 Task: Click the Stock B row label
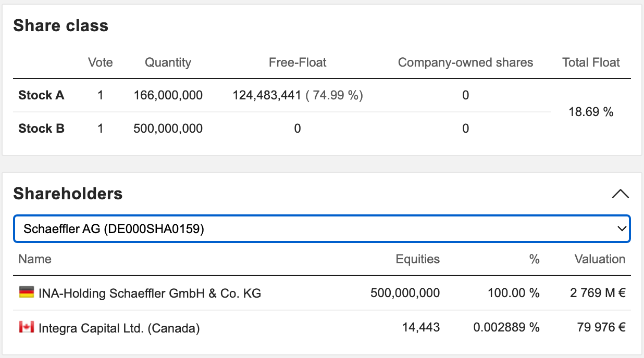41,129
